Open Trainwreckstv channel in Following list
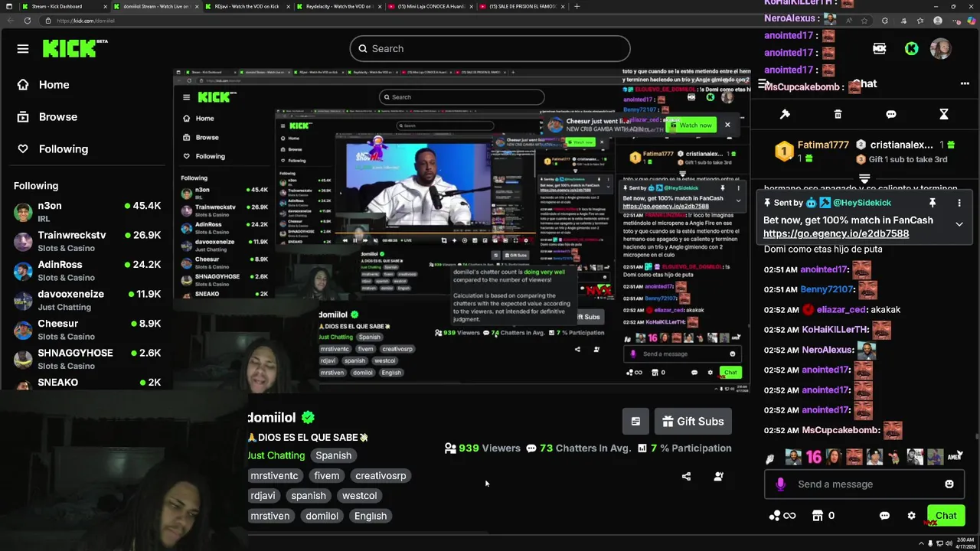 (87, 241)
